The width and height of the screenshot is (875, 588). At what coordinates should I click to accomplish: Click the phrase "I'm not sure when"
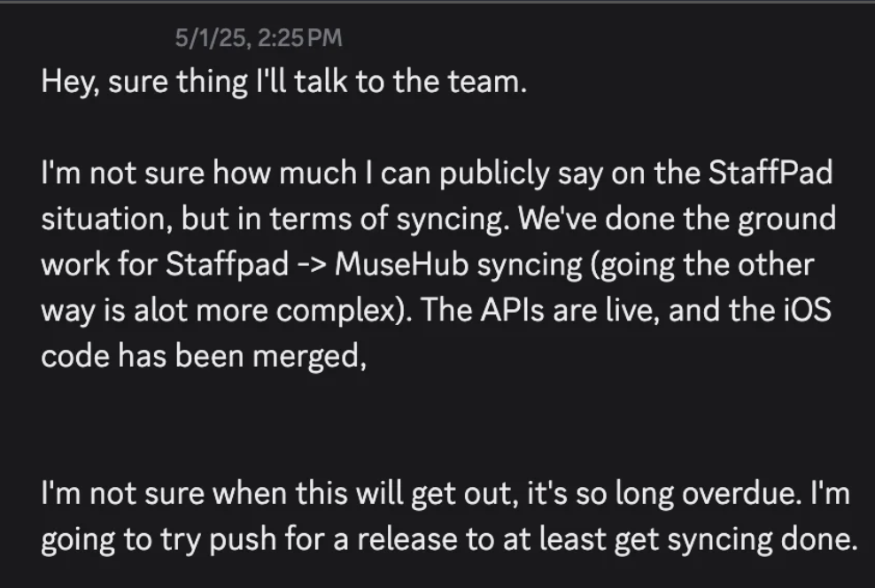(164, 493)
